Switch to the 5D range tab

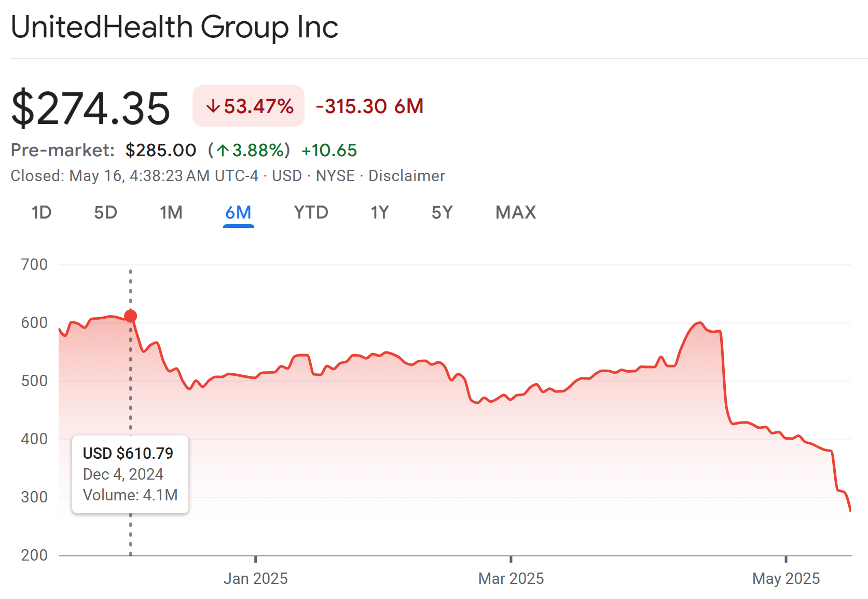[x=105, y=212]
